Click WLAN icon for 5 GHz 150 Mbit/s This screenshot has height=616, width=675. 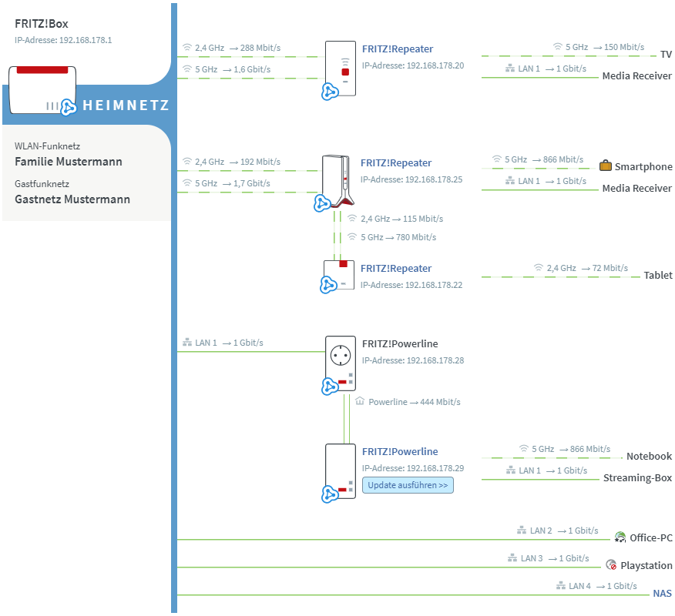coord(557,46)
